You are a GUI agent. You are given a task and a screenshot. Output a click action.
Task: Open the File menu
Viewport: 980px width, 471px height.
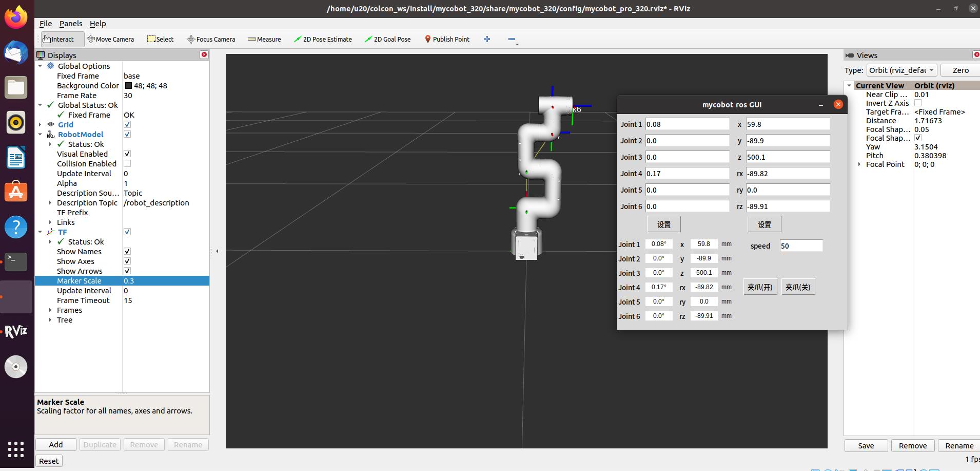[x=46, y=24]
